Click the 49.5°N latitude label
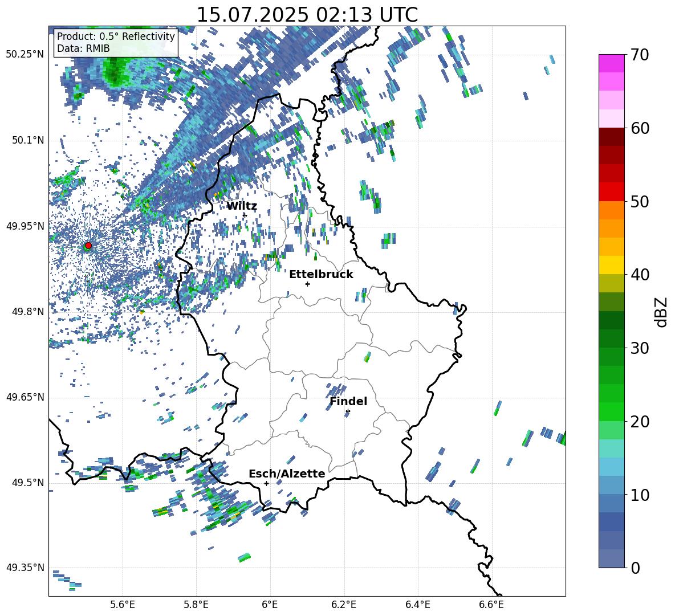This screenshot has width=675, height=616. tap(28, 483)
